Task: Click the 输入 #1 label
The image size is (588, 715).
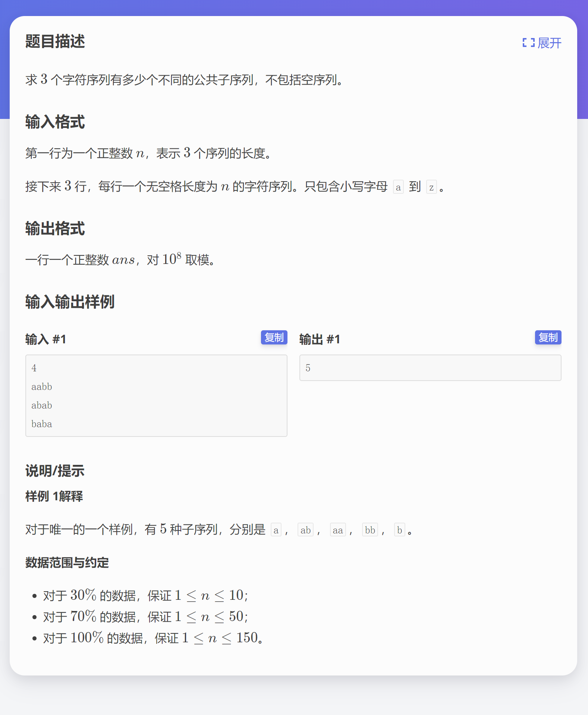Action: click(x=46, y=339)
